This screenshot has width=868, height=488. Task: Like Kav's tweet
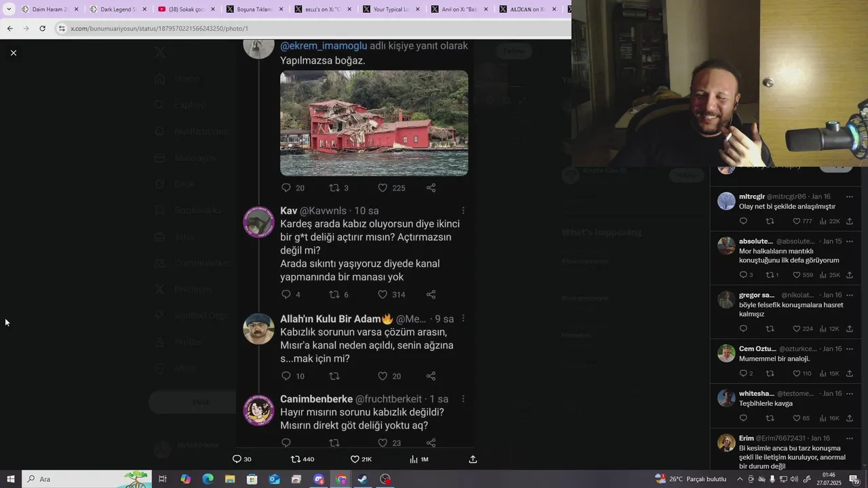382,294
